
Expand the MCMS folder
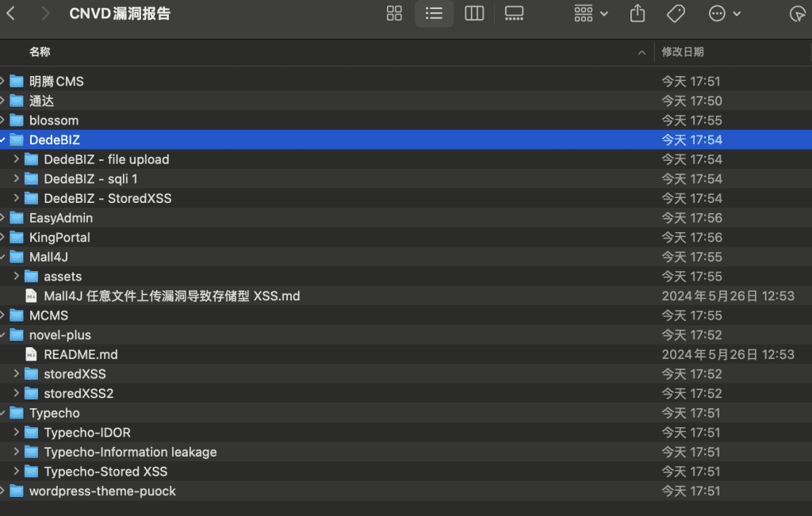click(2, 315)
